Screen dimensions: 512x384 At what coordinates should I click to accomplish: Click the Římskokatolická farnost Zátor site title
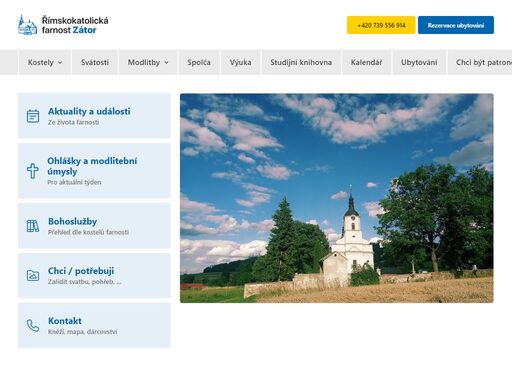coord(75,25)
